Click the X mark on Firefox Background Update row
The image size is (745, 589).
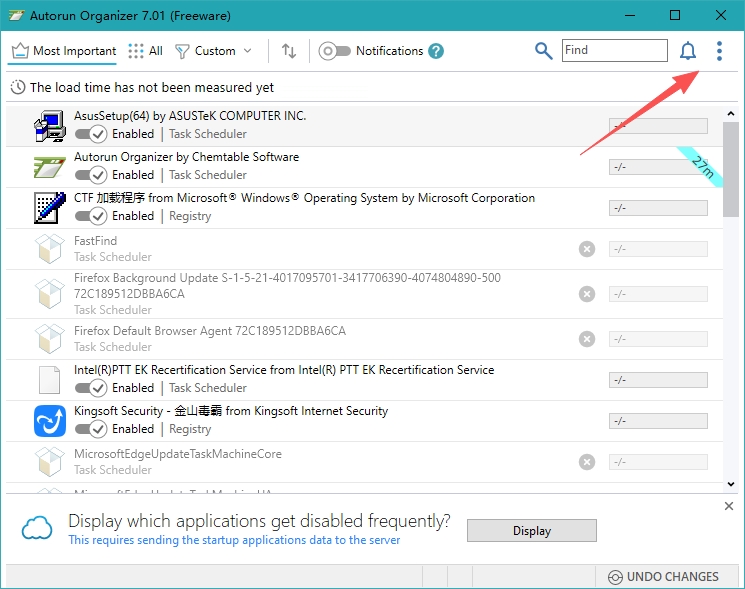tap(587, 294)
